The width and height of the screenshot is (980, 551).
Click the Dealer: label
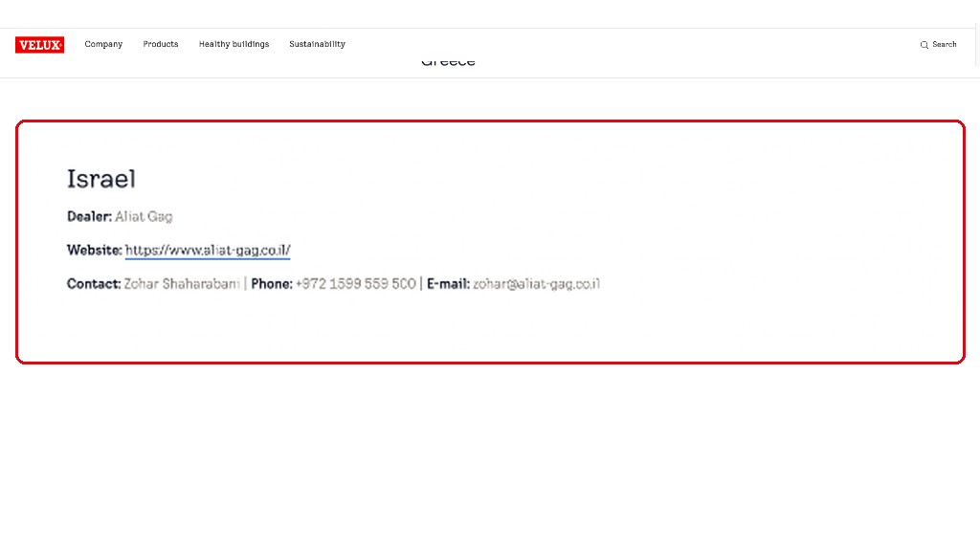click(x=89, y=217)
